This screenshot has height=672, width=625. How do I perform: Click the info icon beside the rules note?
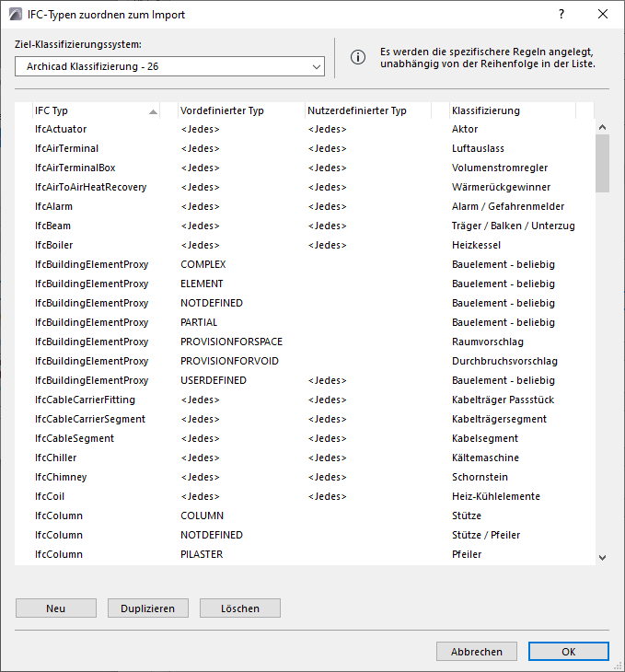358,57
